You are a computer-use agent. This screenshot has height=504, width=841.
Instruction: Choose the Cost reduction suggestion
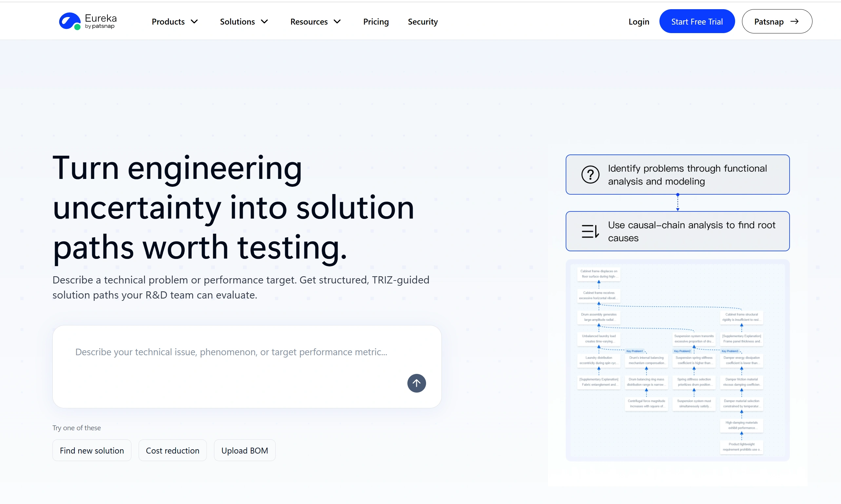(x=172, y=450)
